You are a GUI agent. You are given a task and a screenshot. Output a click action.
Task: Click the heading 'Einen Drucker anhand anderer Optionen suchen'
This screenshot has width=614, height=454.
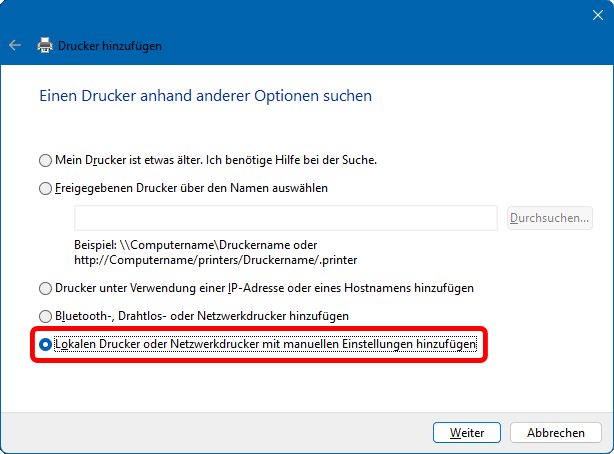205,96
